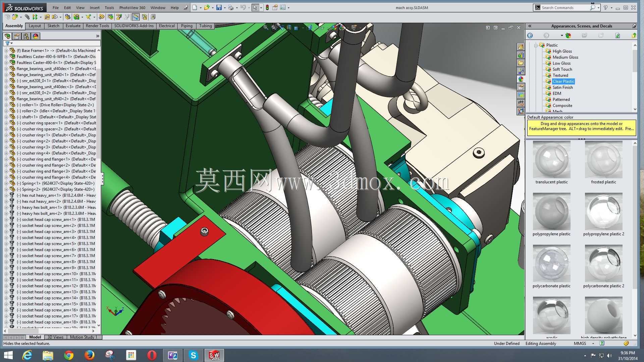
Task: Click the Search Commands input field
Action: point(565,7)
